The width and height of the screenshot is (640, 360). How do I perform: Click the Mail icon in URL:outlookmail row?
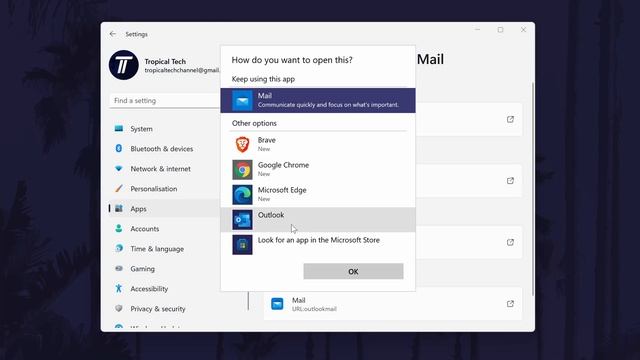tap(277, 304)
